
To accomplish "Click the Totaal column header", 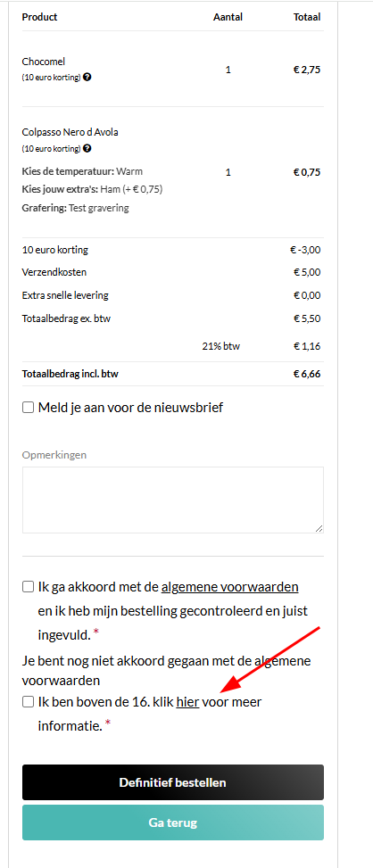I will pos(307,17).
